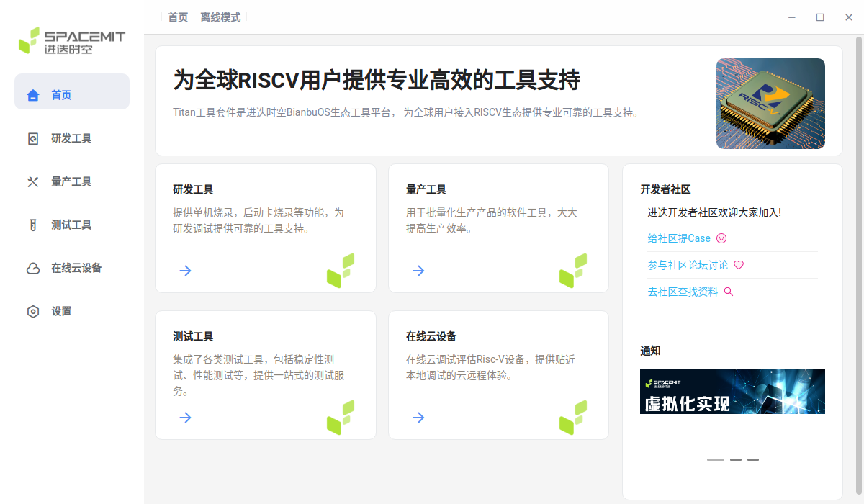This screenshot has width=864, height=504.
Task: Click the arrow on the 量产工具 card
Action: (418, 271)
